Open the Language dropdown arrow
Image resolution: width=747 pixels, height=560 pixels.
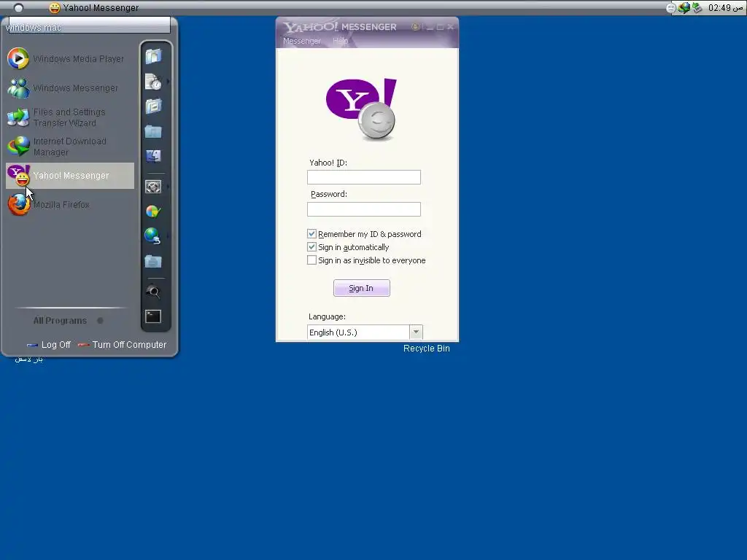(x=416, y=332)
